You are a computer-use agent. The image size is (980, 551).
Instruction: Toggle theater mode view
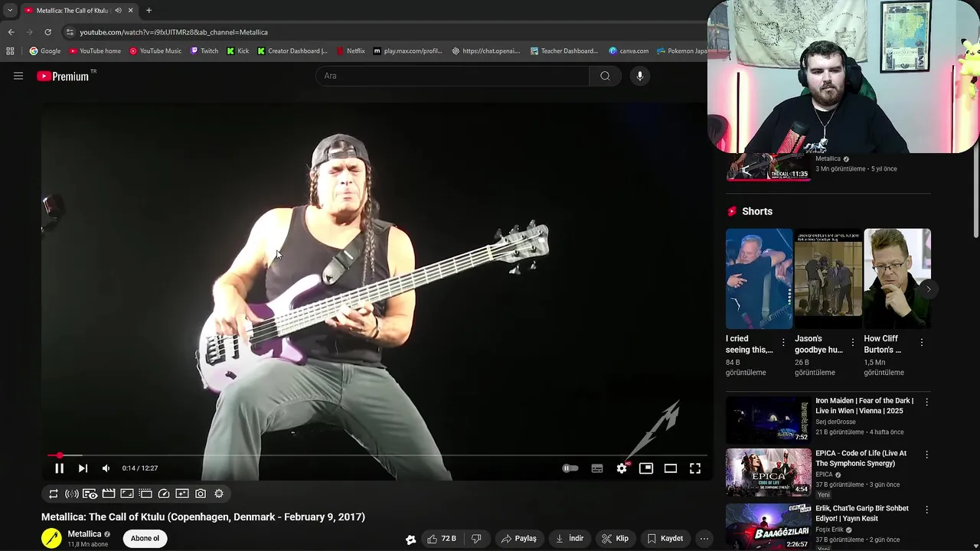pos(671,468)
